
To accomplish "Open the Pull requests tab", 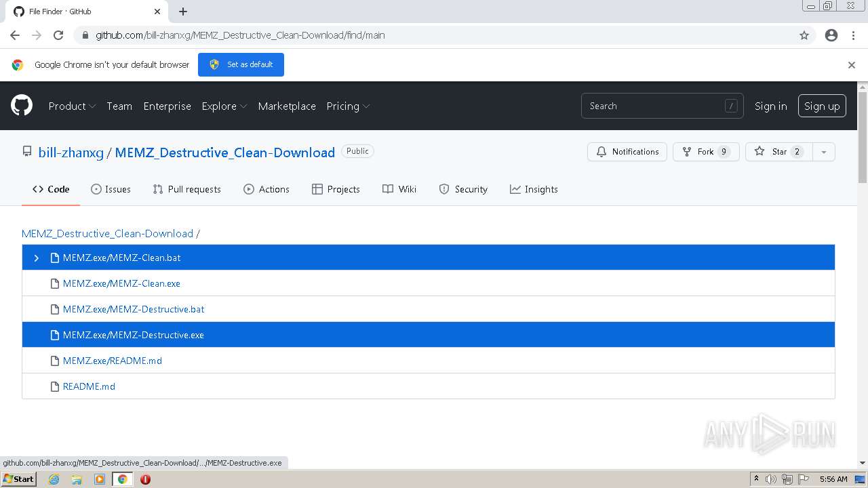I will tap(187, 189).
